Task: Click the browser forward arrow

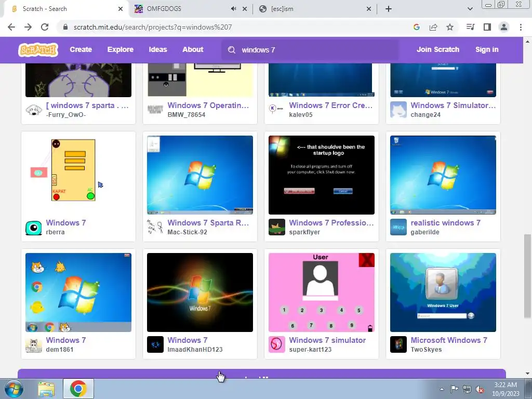Action: (28, 27)
